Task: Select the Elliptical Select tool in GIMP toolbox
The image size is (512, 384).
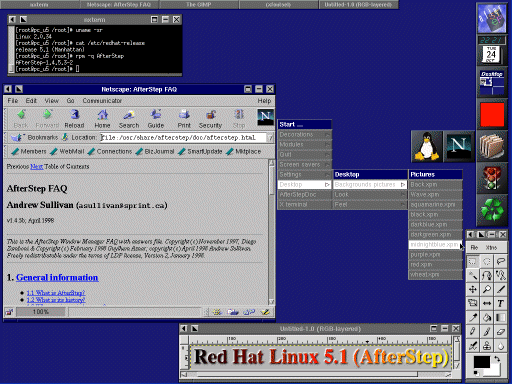Action: [x=487, y=261]
